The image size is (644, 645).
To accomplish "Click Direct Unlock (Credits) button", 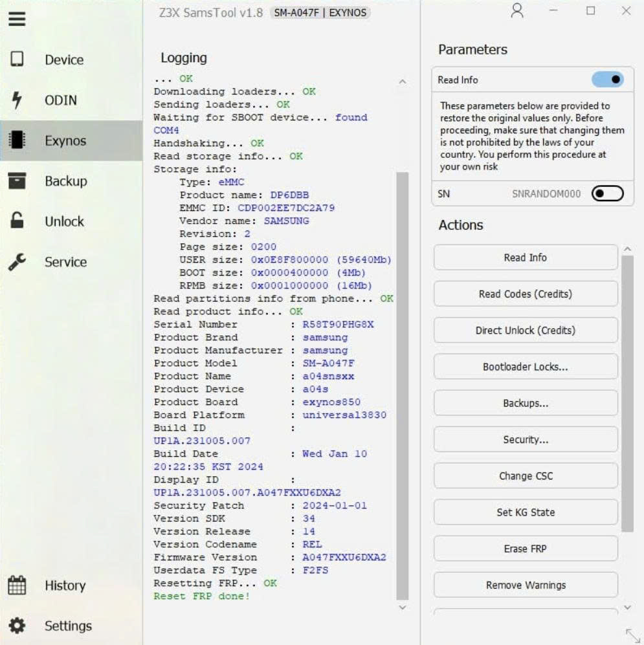I will (526, 331).
